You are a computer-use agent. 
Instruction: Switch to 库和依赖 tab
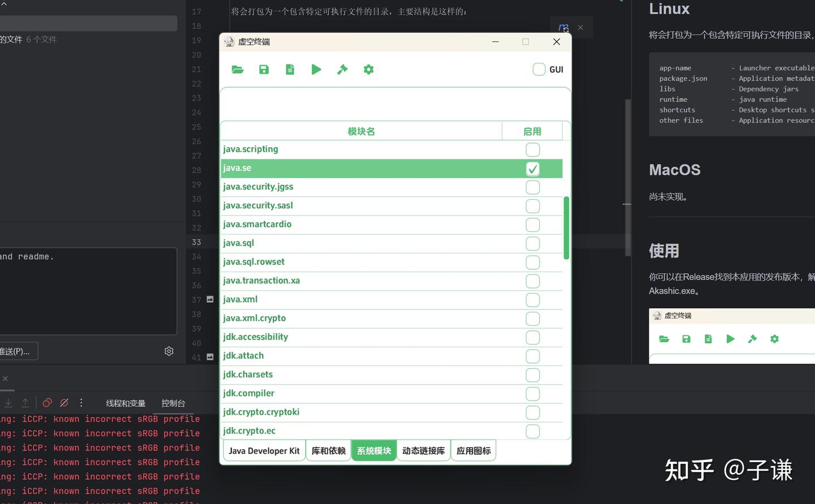328,451
